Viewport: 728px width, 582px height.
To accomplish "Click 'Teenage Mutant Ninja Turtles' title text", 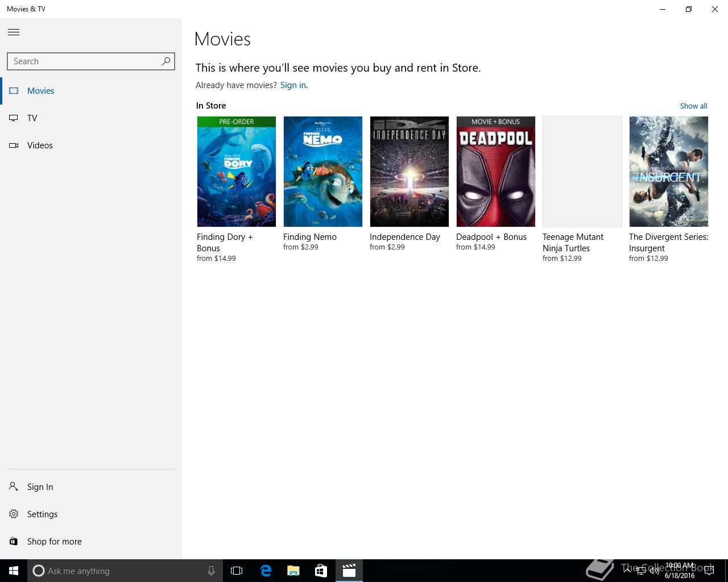I will pos(573,243).
